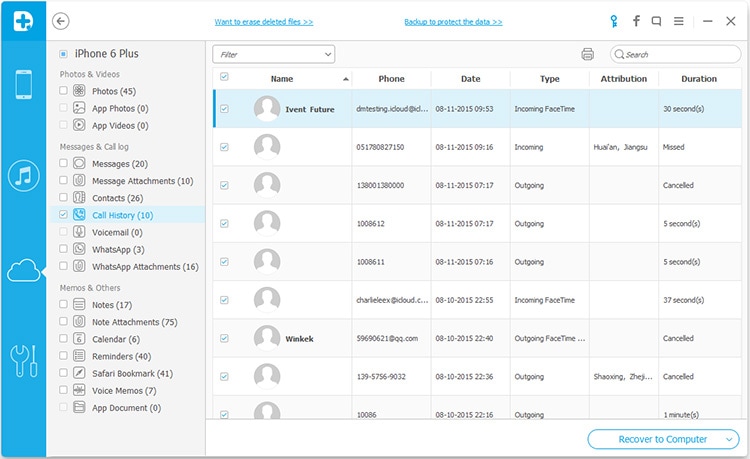Viewport: 750px width, 459px height.
Task: Select Note Attachments (75) category
Action: point(135,322)
